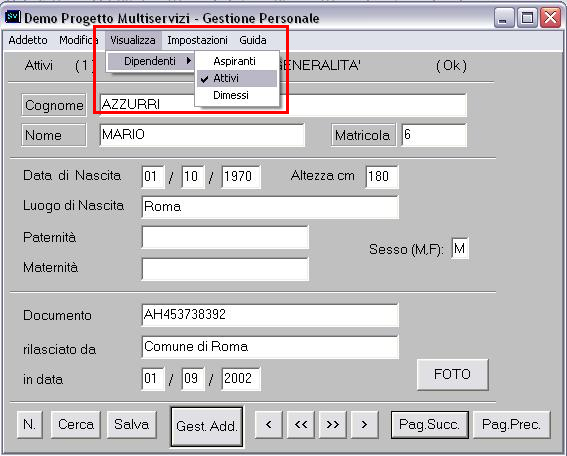Click the ( Ok ) status text

click(x=452, y=66)
